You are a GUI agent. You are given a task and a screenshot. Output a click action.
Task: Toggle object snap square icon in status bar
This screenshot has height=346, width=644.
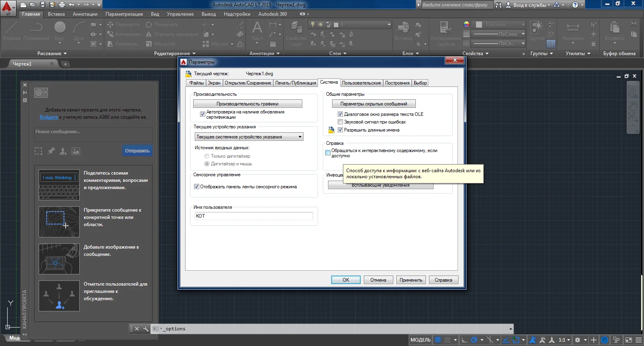point(516,340)
